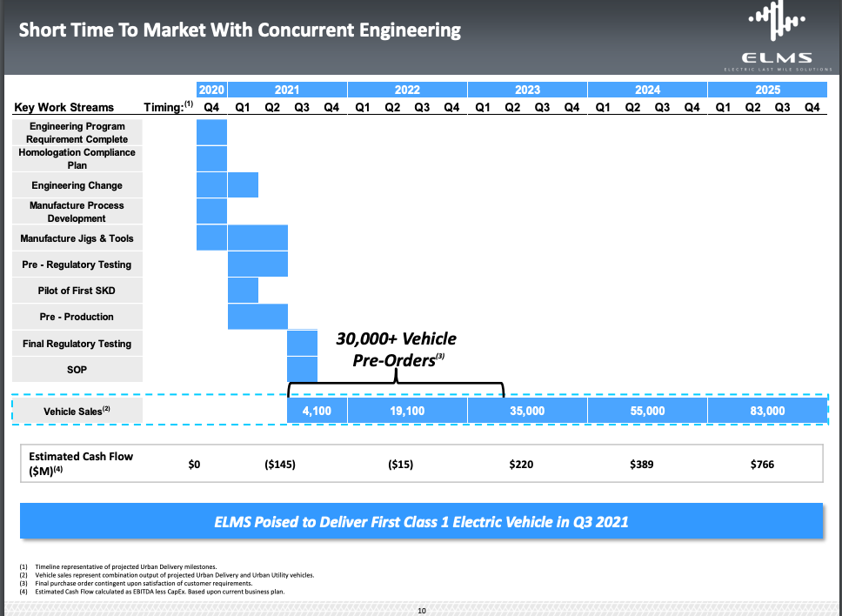The height and width of the screenshot is (616, 842).
Task: Click the slide title about Concurrent Engineering
Action: [x=239, y=30]
